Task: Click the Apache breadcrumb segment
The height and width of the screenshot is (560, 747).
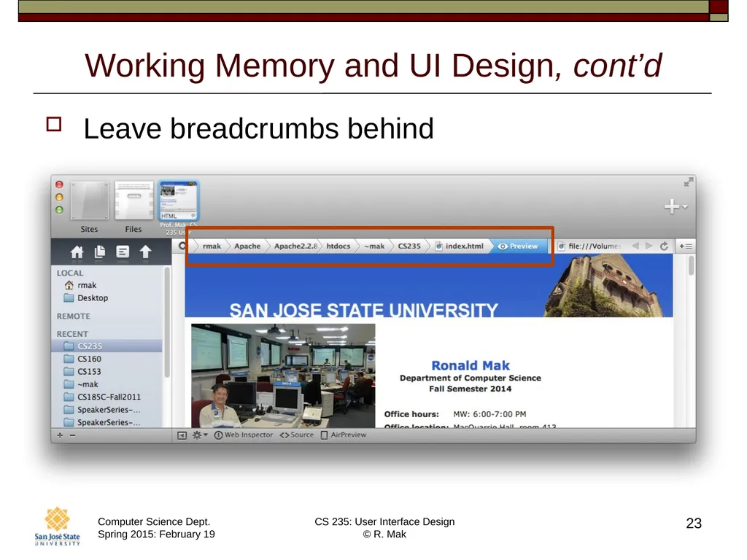Action: coord(247,246)
